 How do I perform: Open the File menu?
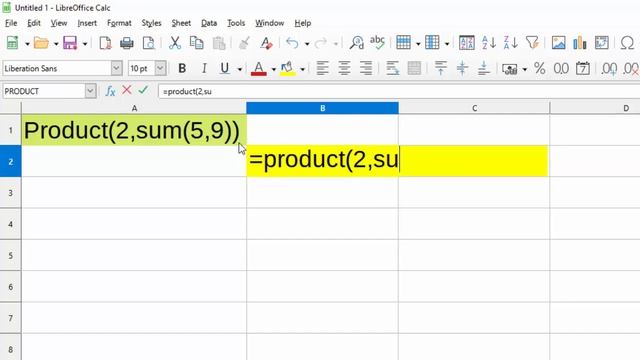[11, 23]
